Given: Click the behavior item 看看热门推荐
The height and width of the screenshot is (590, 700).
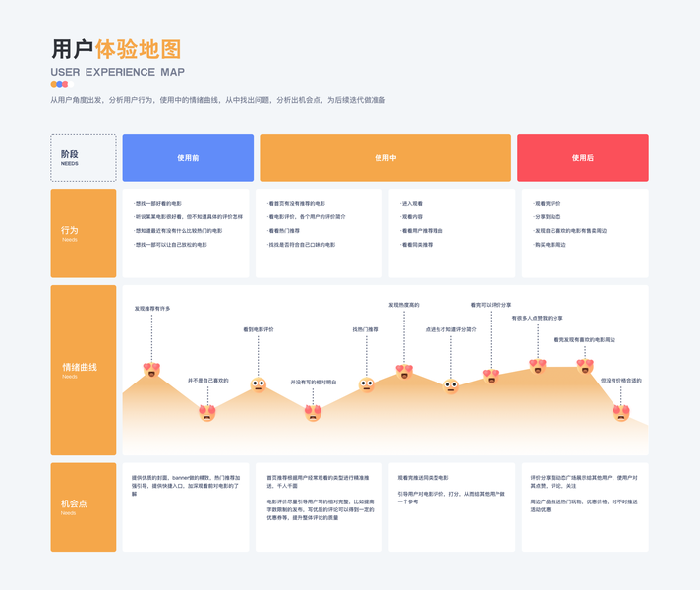Looking at the screenshot, I should pos(283,231).
